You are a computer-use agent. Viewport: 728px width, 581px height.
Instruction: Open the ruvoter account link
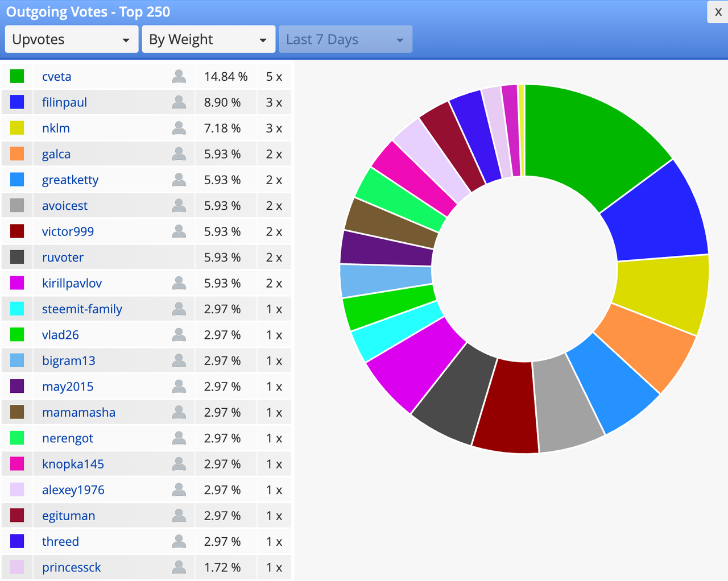point(63,258)
